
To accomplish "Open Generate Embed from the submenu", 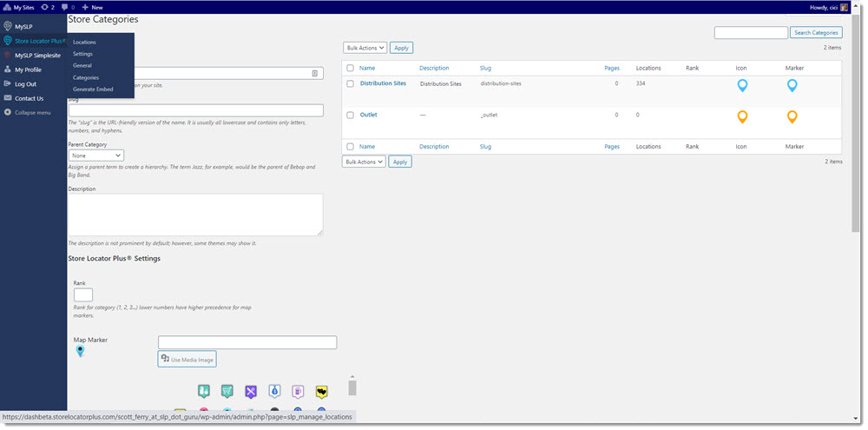I will tap(93, 89).
